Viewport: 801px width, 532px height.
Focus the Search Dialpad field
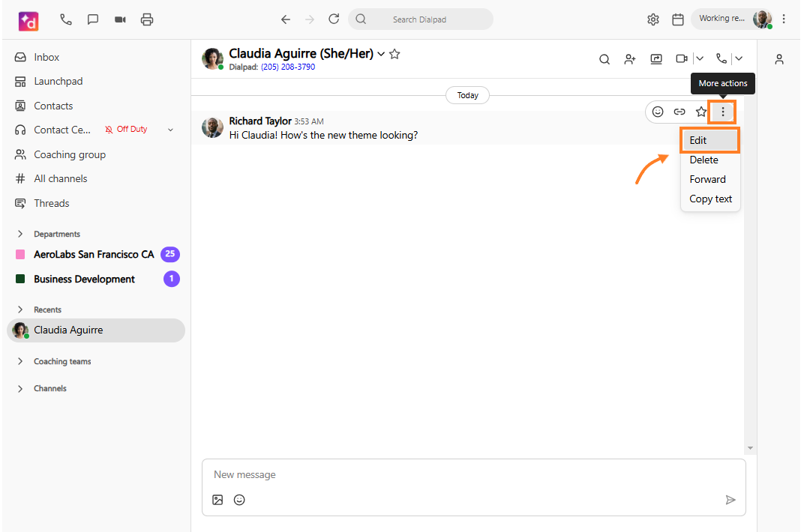pyautogui.click(x=421, y=19)
